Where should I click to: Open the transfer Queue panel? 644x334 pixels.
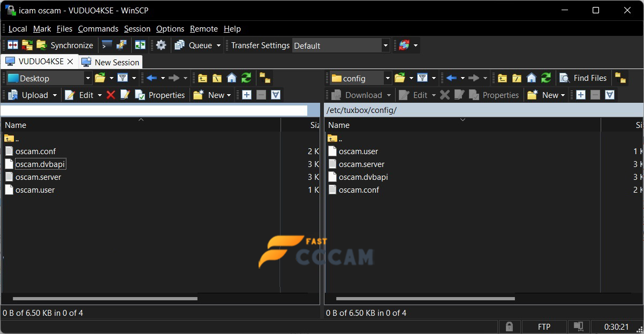[197, 45]
